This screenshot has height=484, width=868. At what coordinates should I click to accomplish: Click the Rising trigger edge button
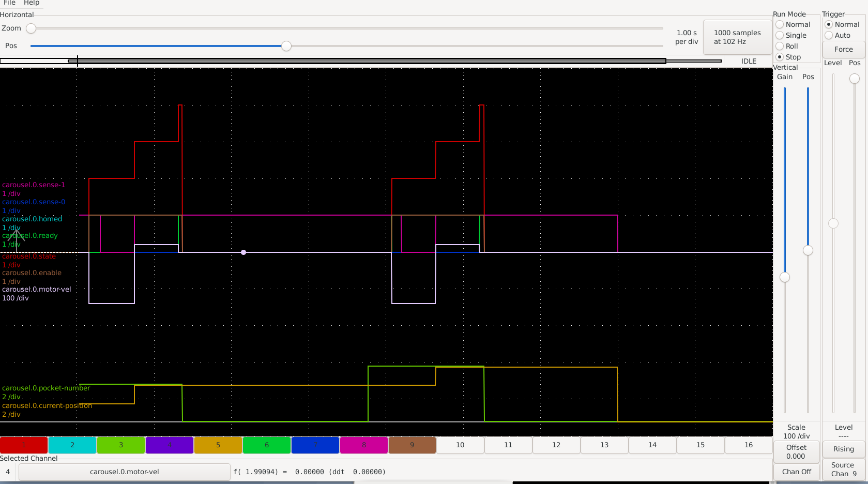coord(843,449)
